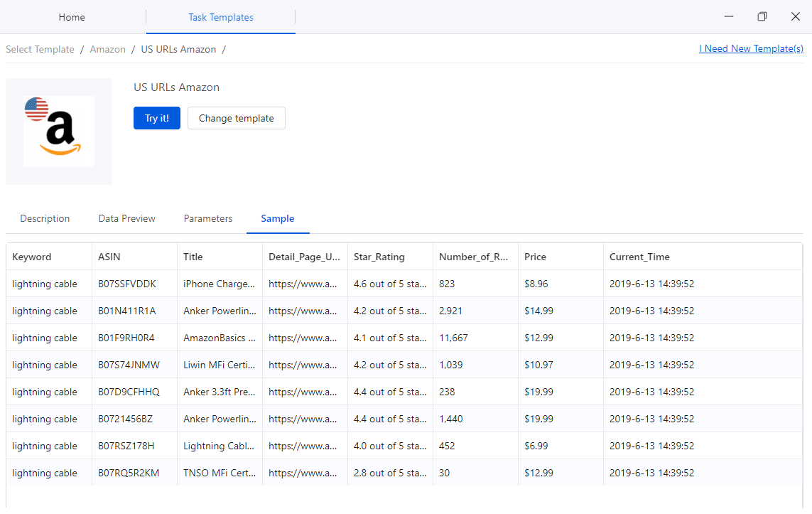The height and width of the screenshot is (514, 812).
Task: Select the Sample tab
Action: [277, 218]
